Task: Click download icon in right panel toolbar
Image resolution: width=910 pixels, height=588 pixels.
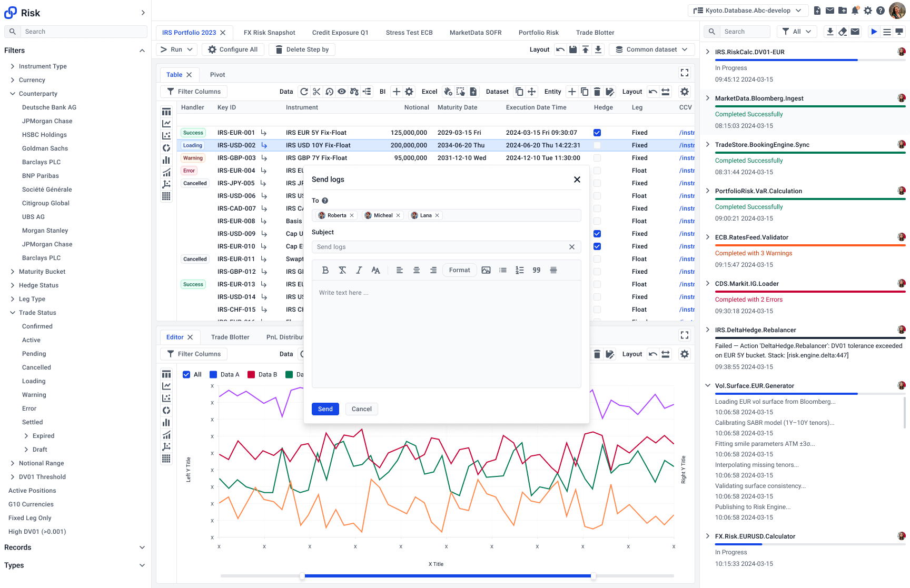Action: (x=830, y=32)
